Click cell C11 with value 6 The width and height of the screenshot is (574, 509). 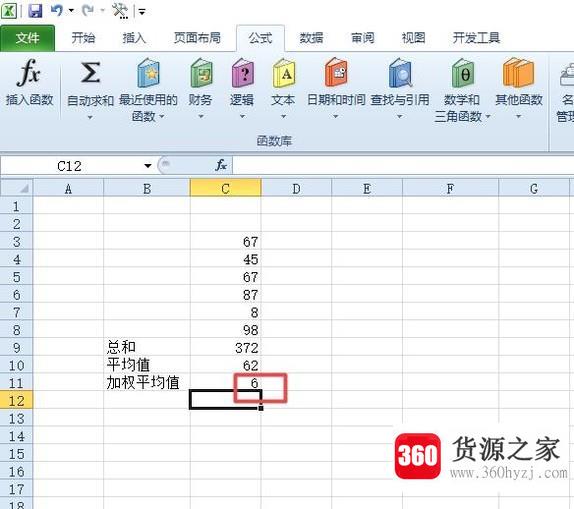[226, 383]
